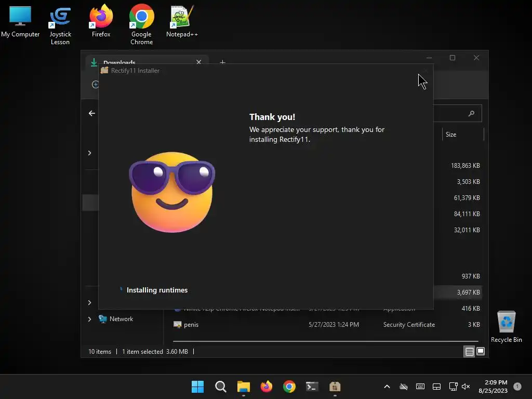This screenshot has width=532, height=399.
Task: Select Network in the navigation pane
Action: point(121,319)
